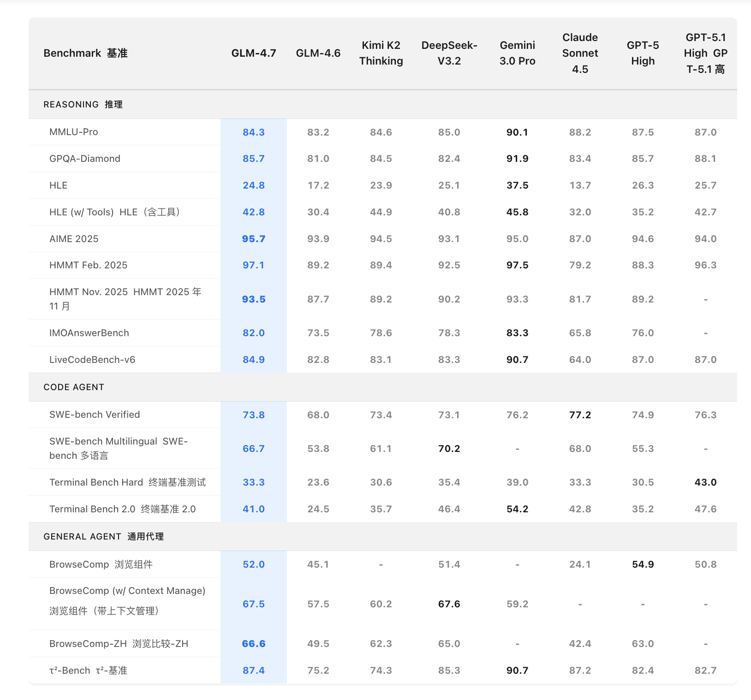Screen dimensions: 751x700
Task: Click GLM-4.7 score 73.8 for SWE-bench Verified
Action: (254, 415)
